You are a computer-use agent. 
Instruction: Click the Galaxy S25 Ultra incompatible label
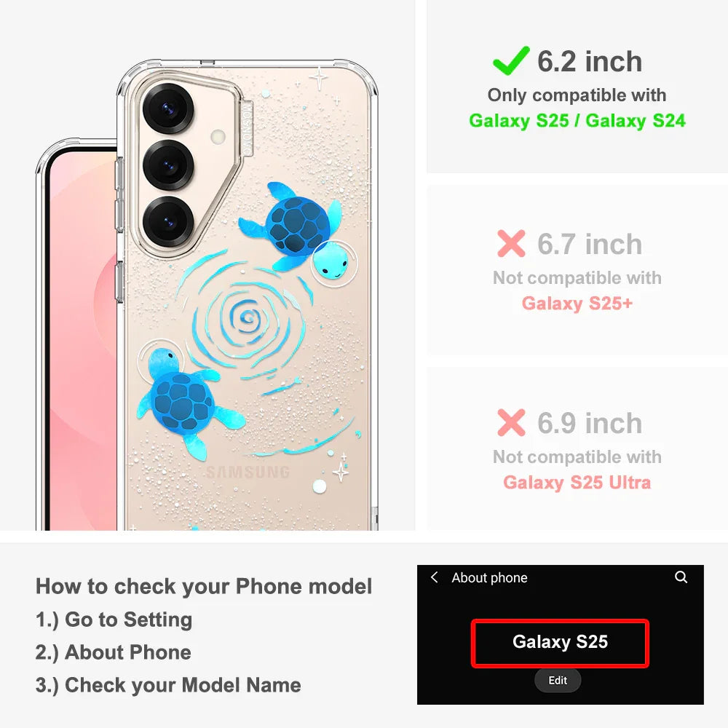[577, 483]
